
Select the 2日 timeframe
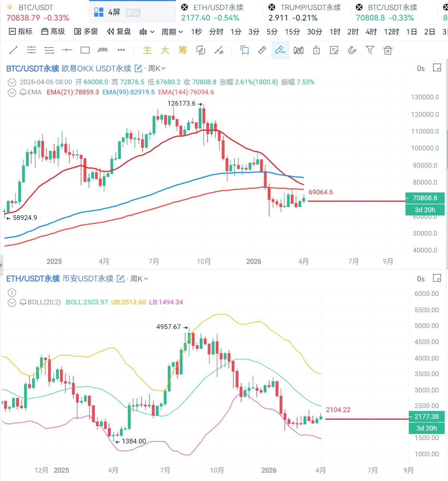430,32
